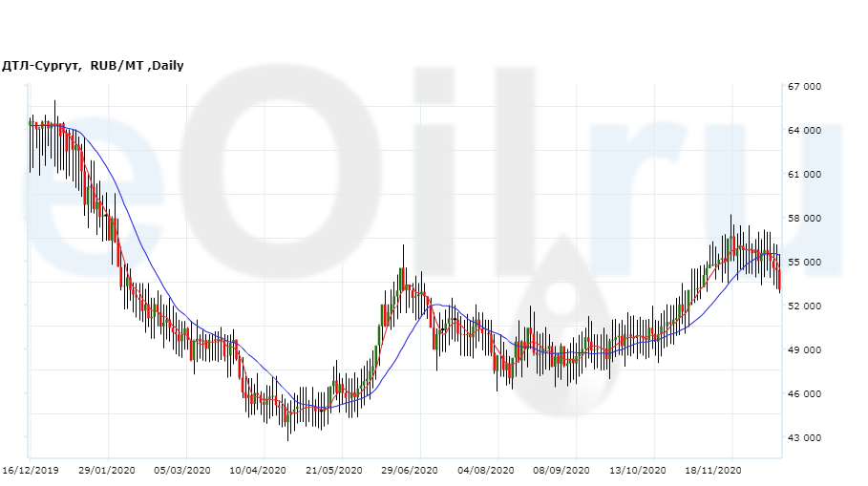The width and height of the screenshot is (868, 486).
Task: Click the 05/03/2020 date on the axis
Action: (181, 470)
